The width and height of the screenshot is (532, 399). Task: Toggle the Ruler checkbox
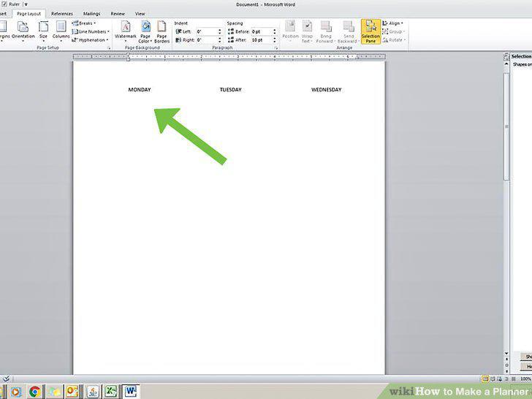click(x=4, y=4)
